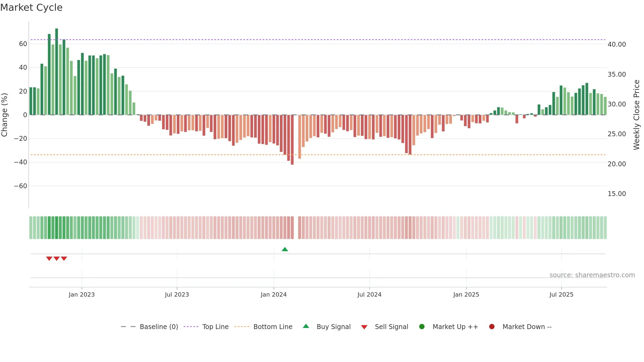Viewport: 644px width, 362px height.
Task: Click the Jul 2024 axis label
Action: click(x=369, y=294)
